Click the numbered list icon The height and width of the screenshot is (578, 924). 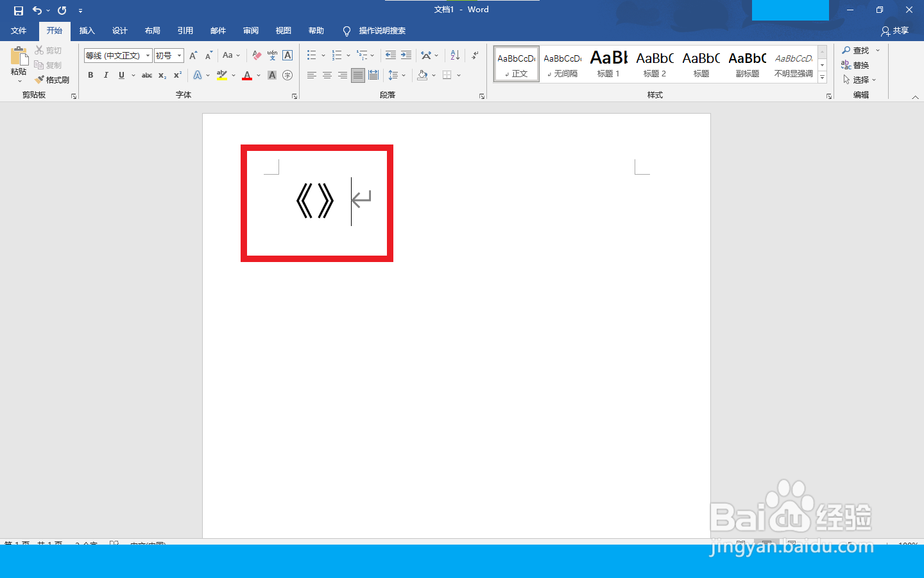pyautogui.click(x=336, y=55)
